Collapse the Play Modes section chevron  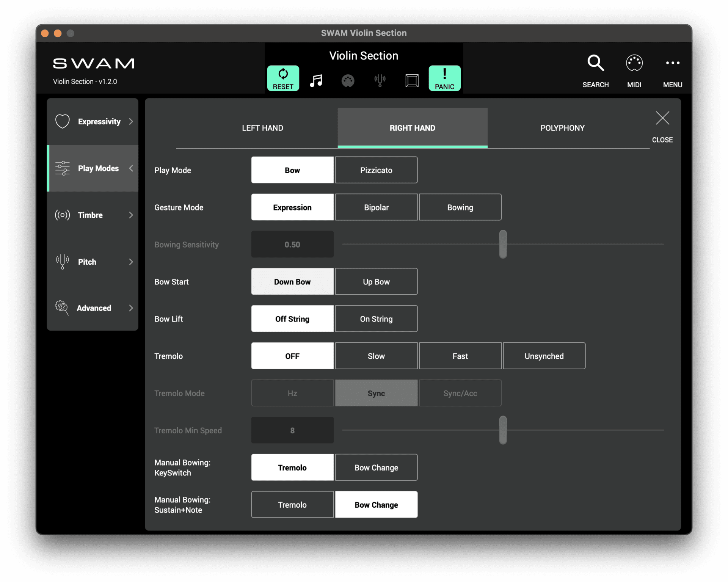tap(131, 168)
